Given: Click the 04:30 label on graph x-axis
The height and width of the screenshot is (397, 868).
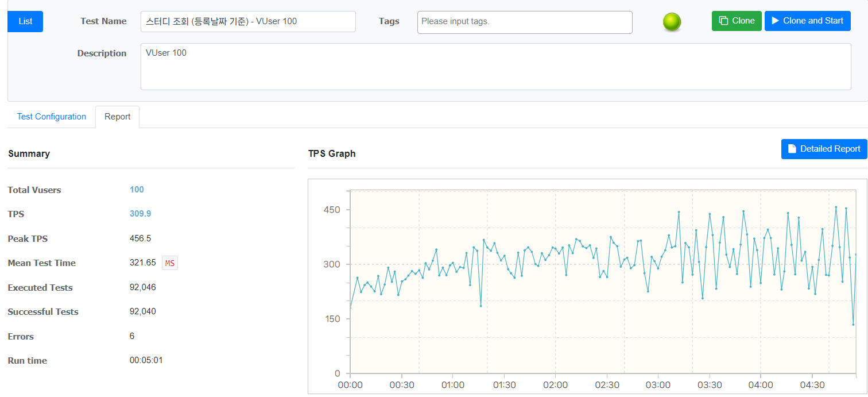Looking at the screenshot, I should (812, 385).
